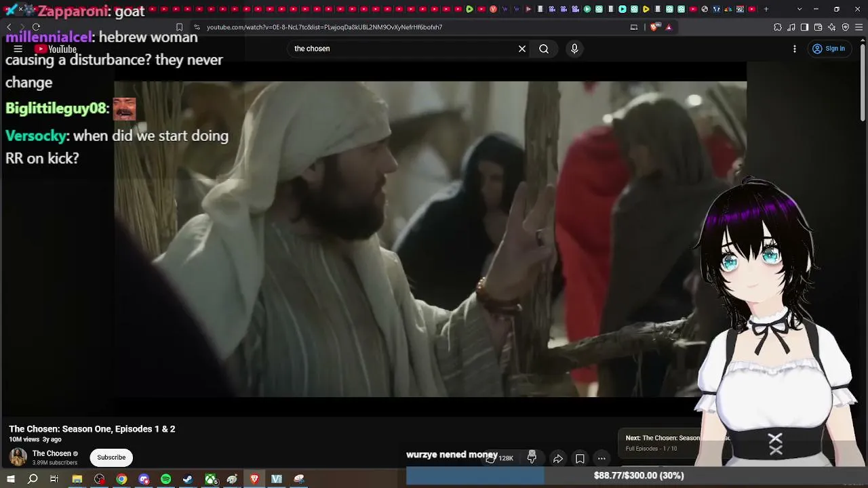Open Brave VPN shield icon
The width and height of the screenshot is (868, 488).
click(846, 27)
